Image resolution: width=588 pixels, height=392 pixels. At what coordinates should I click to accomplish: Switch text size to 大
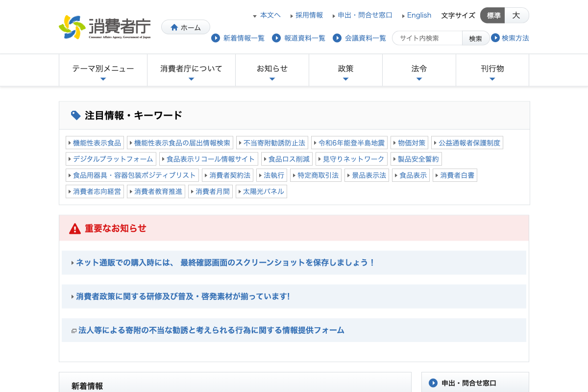[516, 15]
